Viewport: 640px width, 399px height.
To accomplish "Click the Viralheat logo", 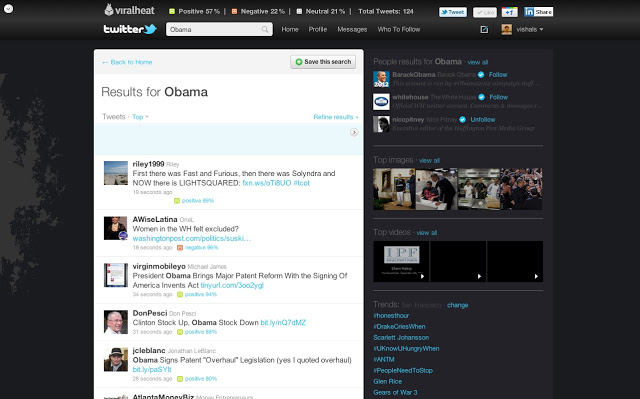I will (x=129, y=10).
